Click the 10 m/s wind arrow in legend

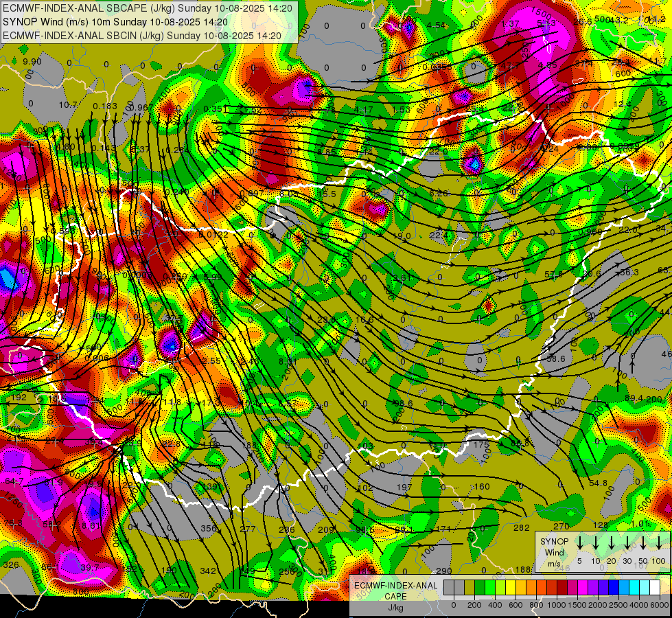(x=595, y=543)
